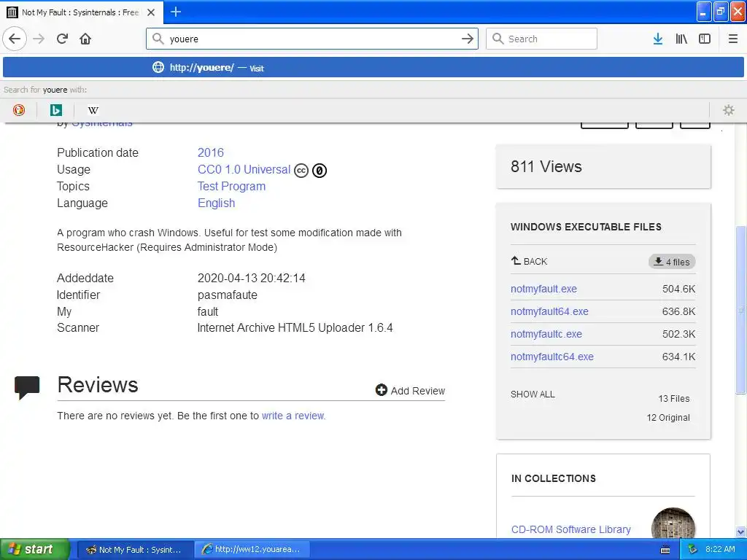Click the Go arrow in the address bar
Screen dimensions: 747x560
468,39
